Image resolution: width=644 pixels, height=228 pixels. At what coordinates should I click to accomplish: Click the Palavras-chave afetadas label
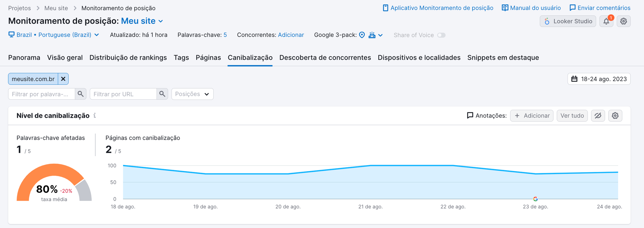51,138
